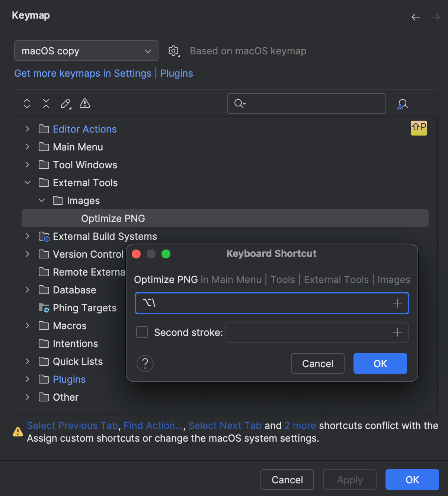Click the help question mark button
This screenshot has width=448, height=496.
point(145,363)
